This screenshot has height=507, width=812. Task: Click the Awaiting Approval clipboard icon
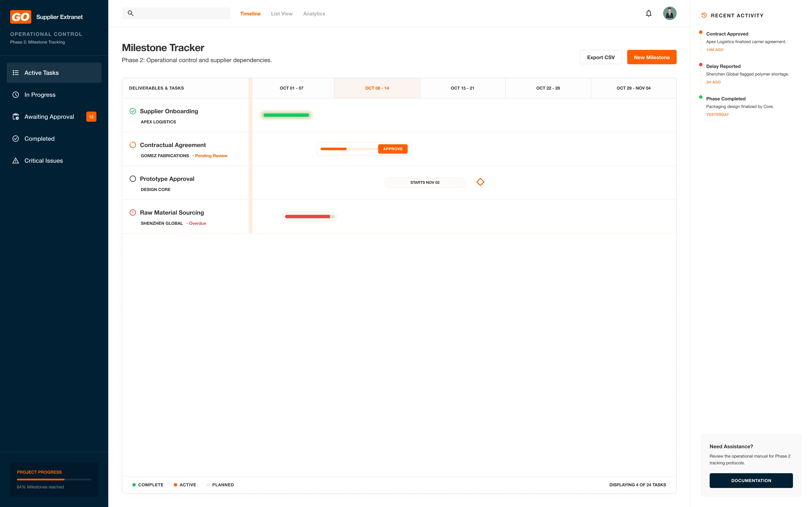pos(15,117)
